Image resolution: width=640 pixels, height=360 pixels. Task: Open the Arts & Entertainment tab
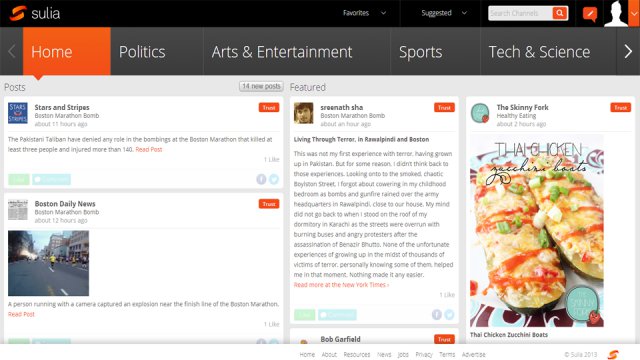(x=297, y=51)
